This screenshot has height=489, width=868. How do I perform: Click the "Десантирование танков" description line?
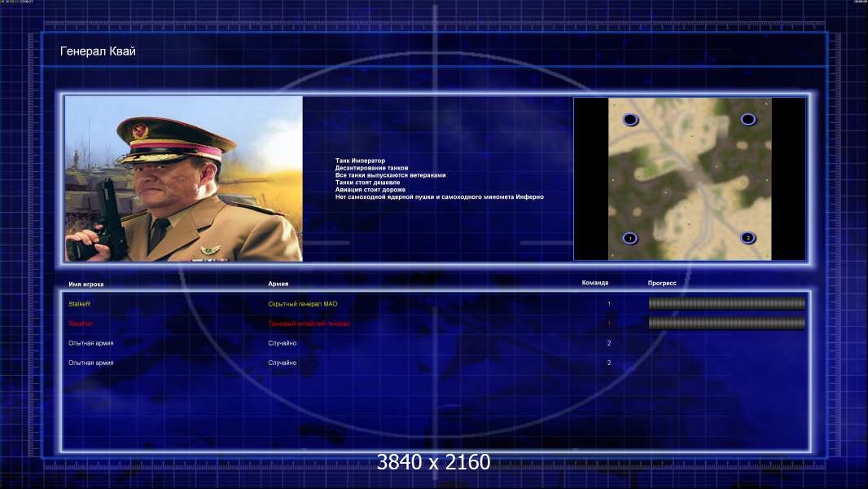(371, 168)
